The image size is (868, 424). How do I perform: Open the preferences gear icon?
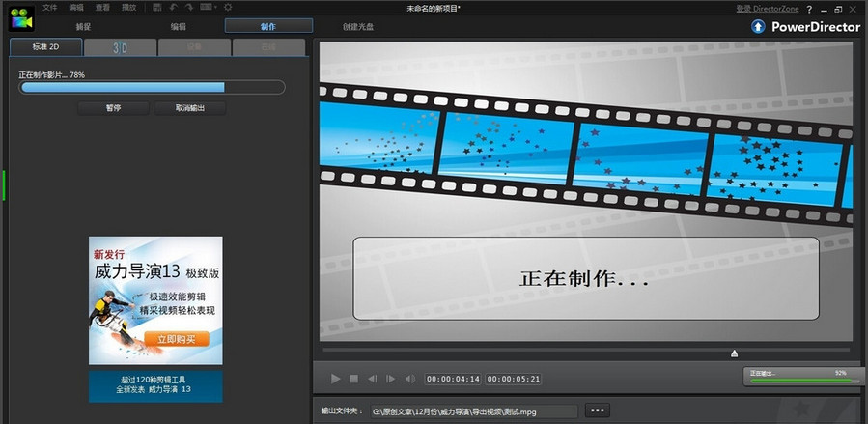coord(228,8)
